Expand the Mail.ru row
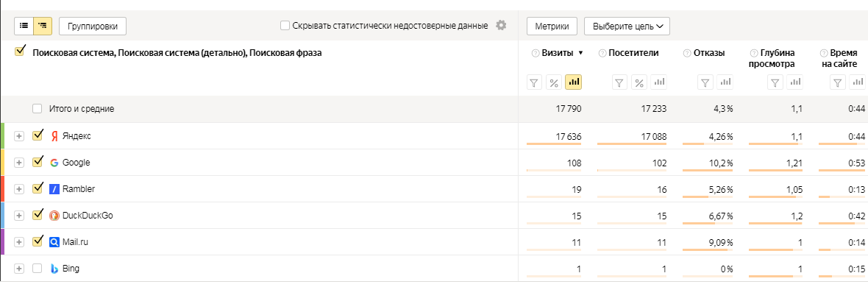868x287 pixels. pyautogui.click(x=19, y=241)
